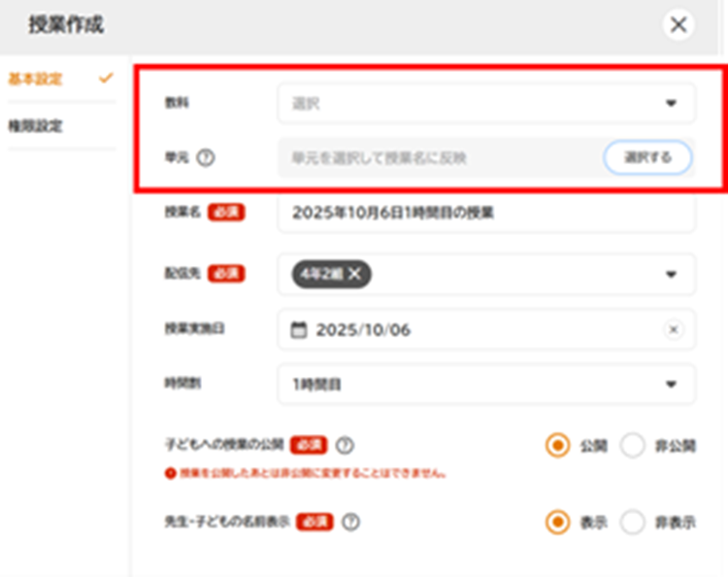This screenshot has width=728, height=577.
Task: Open calendar icon in 授業実施日 field
Action: point(299,330)
